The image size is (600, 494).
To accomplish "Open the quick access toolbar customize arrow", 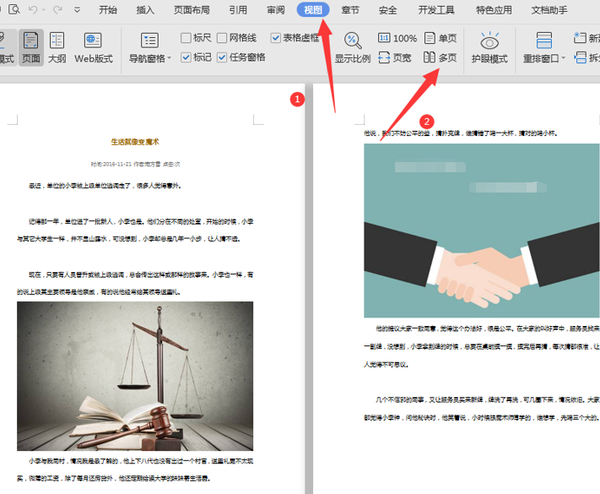I will [x=77, y=10].
